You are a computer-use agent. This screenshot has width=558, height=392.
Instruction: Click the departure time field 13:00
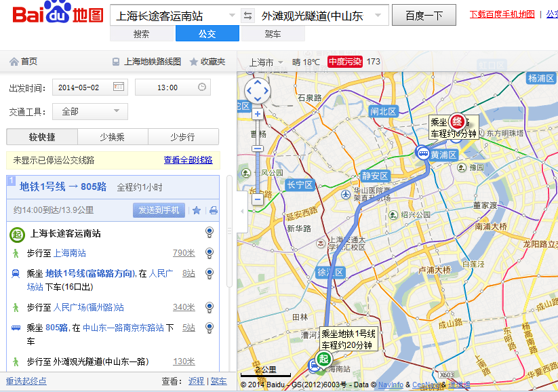pos(173,87)
